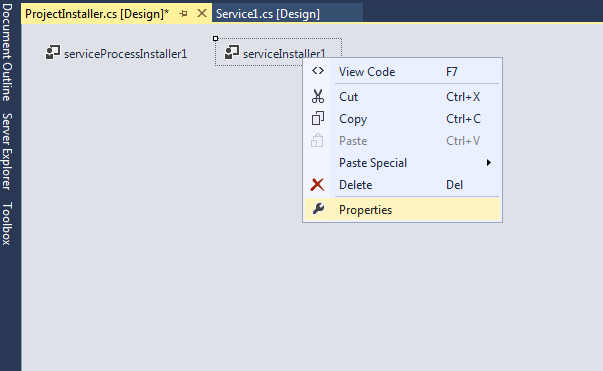Image resolution: width=603 pixels, height=371 pixels.
Task: Select the serviceInstaller1 component icon
Action: [232, 53]
